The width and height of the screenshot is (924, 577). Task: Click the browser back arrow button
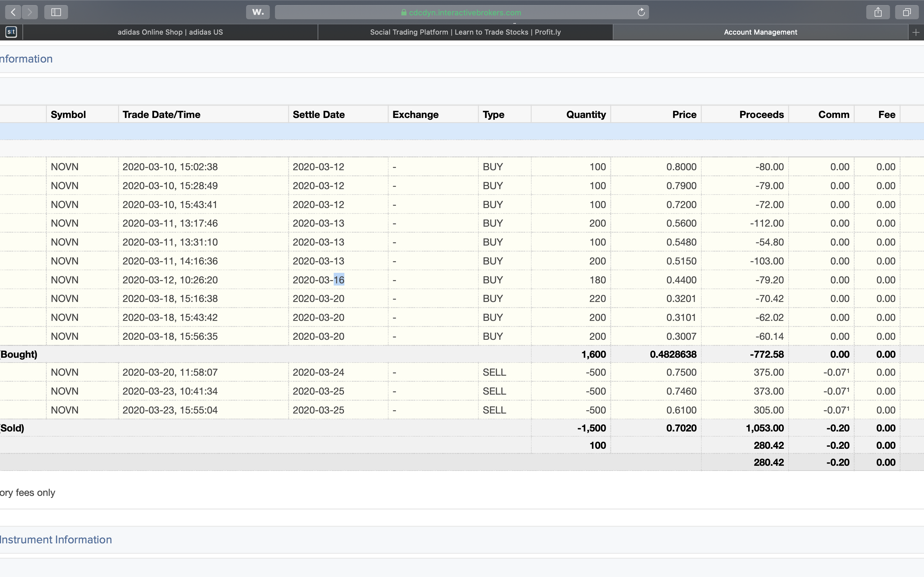click(x=13, y=12)
